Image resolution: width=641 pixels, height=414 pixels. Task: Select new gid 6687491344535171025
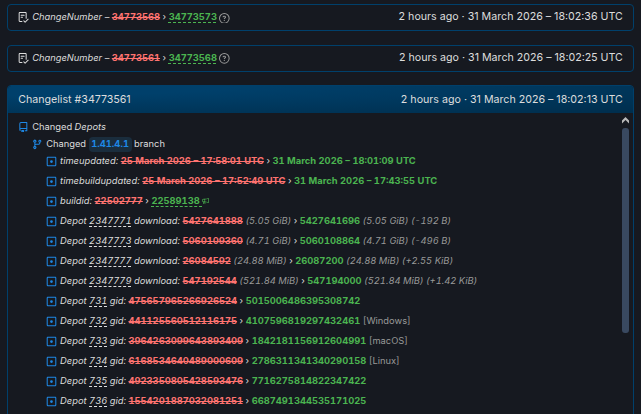point(309,401)
